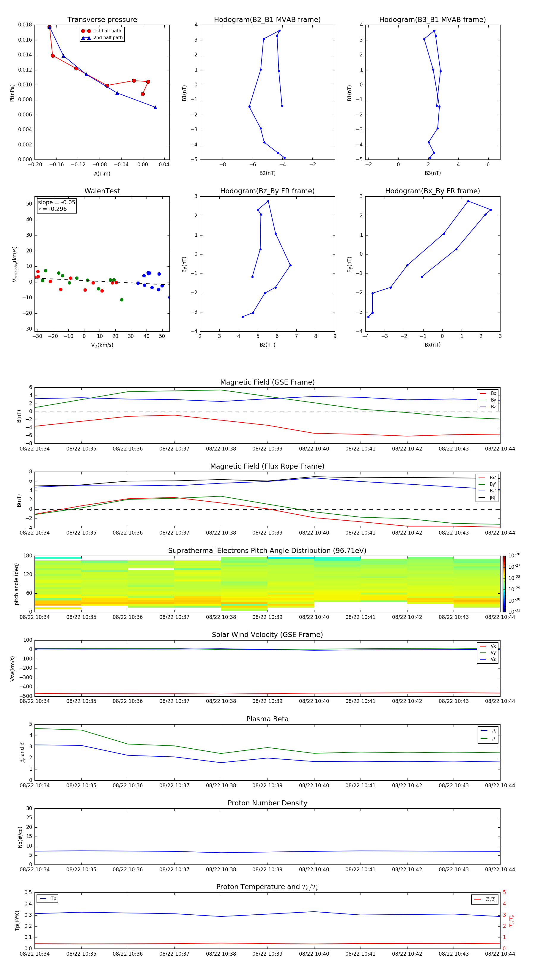
Task: Click the "Bx(nT)" axis label
Action: 432,345
